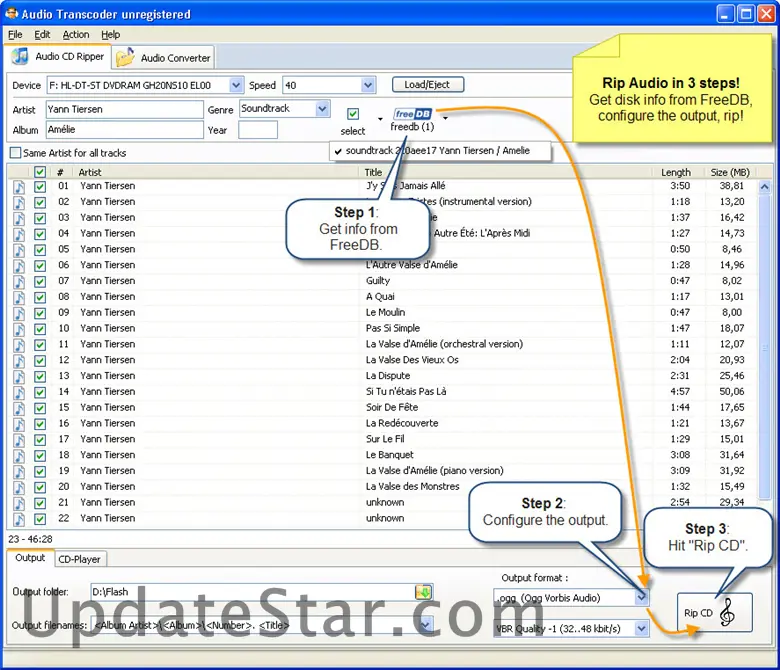780x670 pixels.
Task: Click the music note icon for track 03
Action: pos(19,218)
